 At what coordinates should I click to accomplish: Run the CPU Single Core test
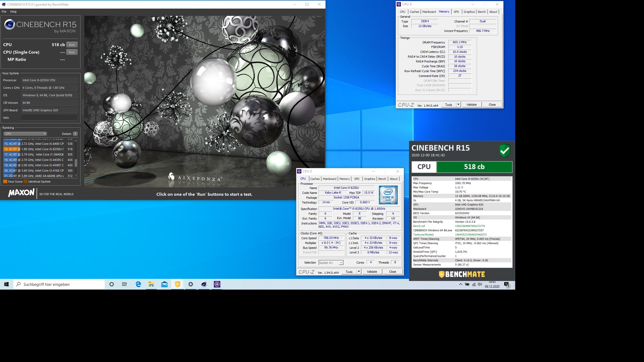(x=72, y=52)
